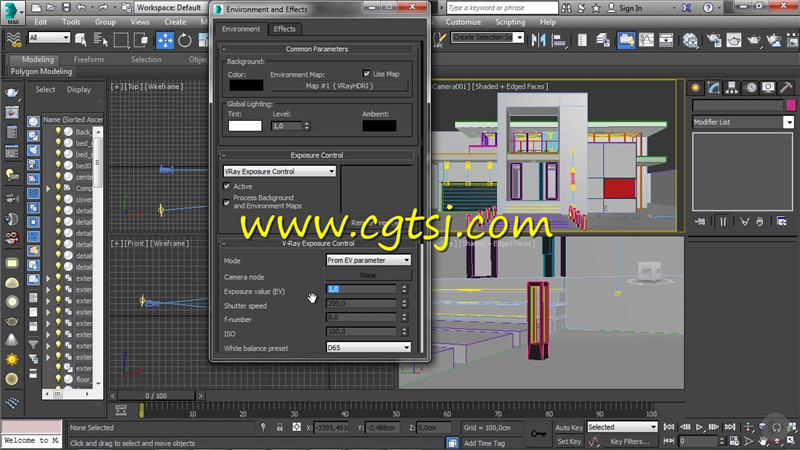Toggle the Auto Key button
Screen dimensions: 800x450
568,428
